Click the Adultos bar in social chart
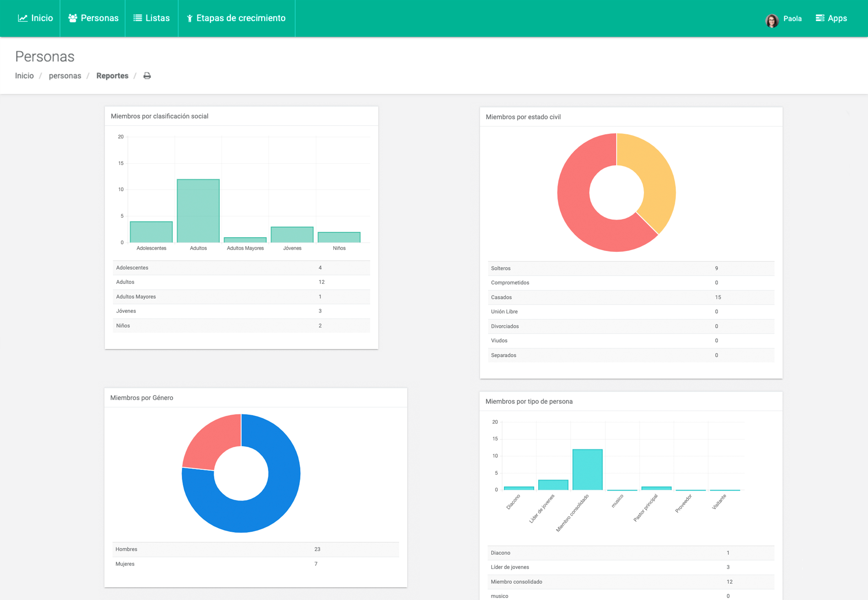The width and height of the screenshot is (868, 600). tap(198, 211)
